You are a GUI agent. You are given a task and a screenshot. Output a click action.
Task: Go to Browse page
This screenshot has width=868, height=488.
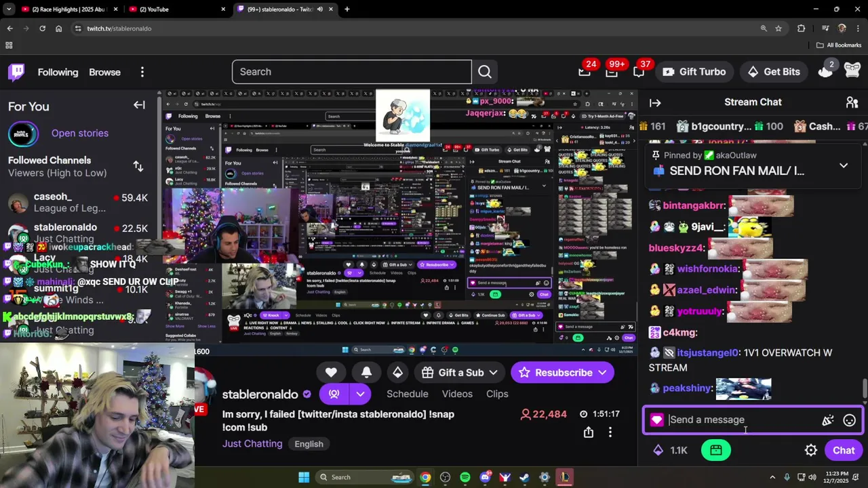104,72
